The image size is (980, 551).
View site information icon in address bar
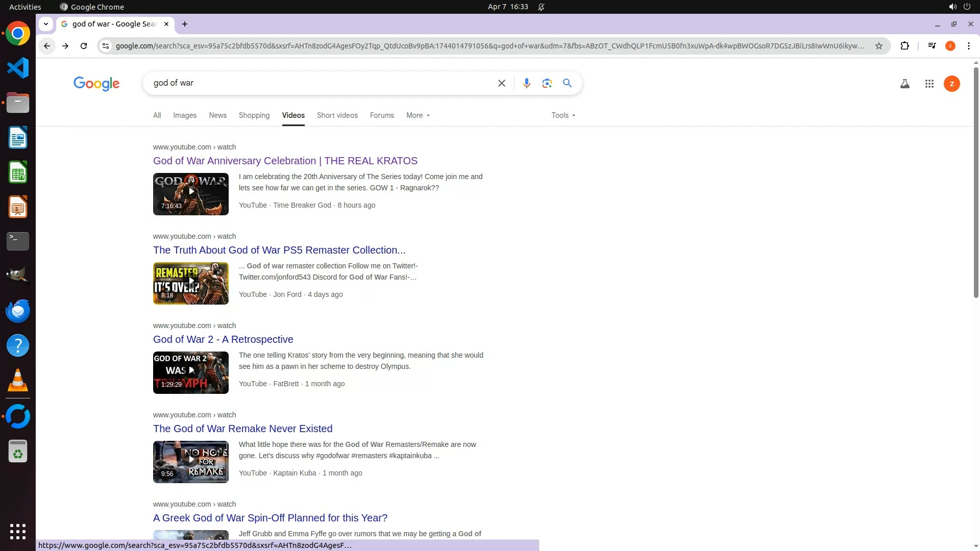tap(106, 46)
